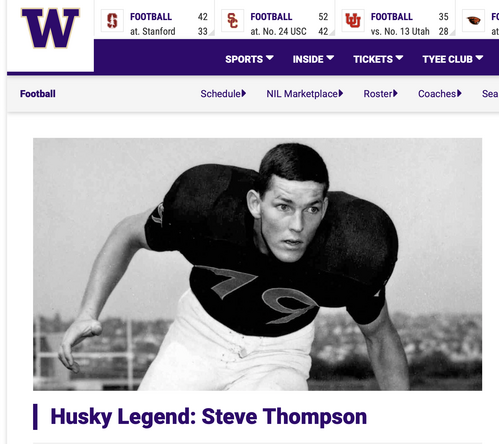Go to NIL Marketplace
This screenshot has height=444, width=499.
(305, 94)
